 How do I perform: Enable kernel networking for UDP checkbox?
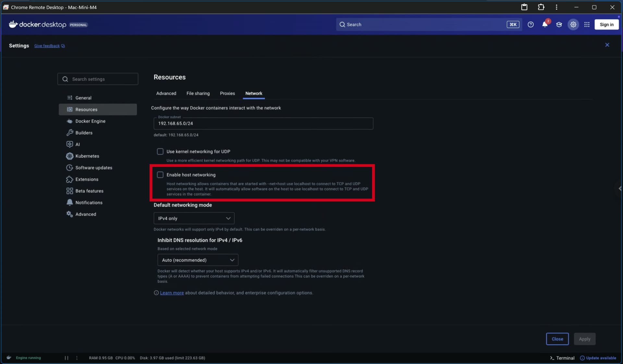[x=160, y=152]
